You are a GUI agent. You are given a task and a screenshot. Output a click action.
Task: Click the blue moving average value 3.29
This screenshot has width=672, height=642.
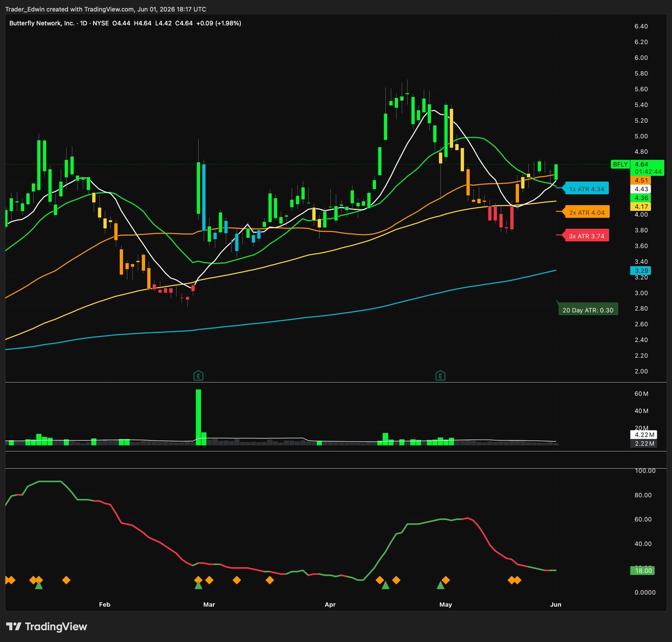(x=641, y=271)
